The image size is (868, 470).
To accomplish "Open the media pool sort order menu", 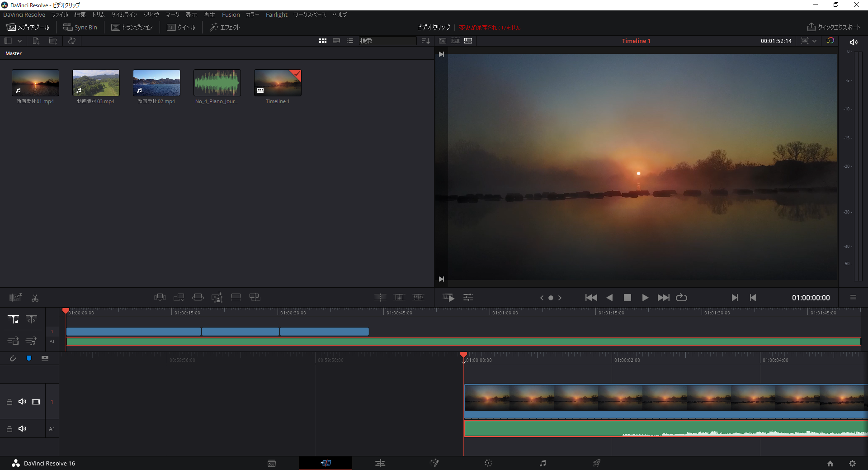I will tap(425, 41).
